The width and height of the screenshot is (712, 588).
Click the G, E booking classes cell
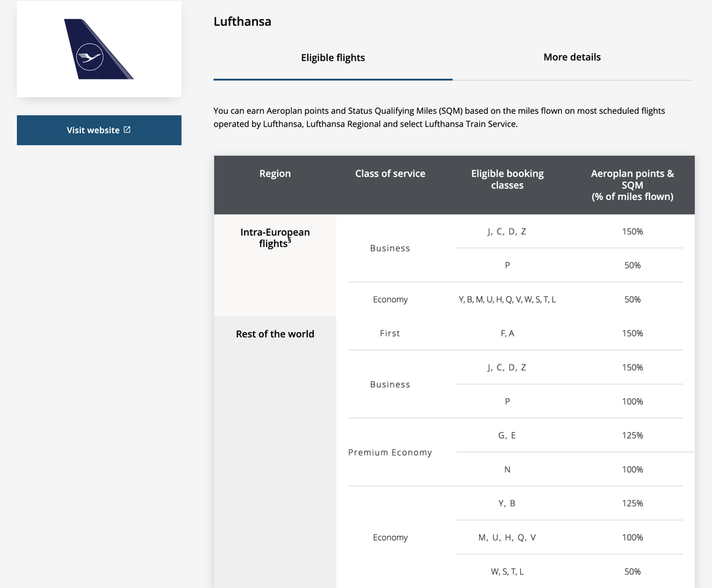507,435
